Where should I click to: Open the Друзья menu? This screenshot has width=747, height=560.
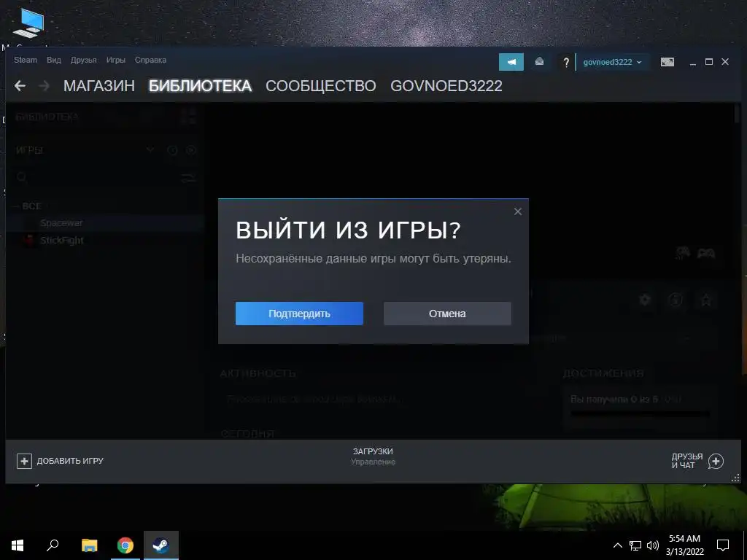[x=83, y=60]
